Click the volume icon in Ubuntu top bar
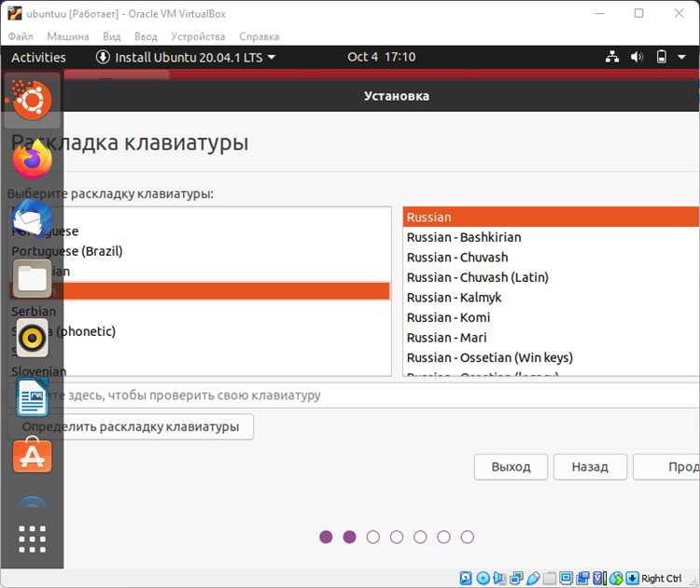This screenshot has width=700, height=588. point(637,57)
